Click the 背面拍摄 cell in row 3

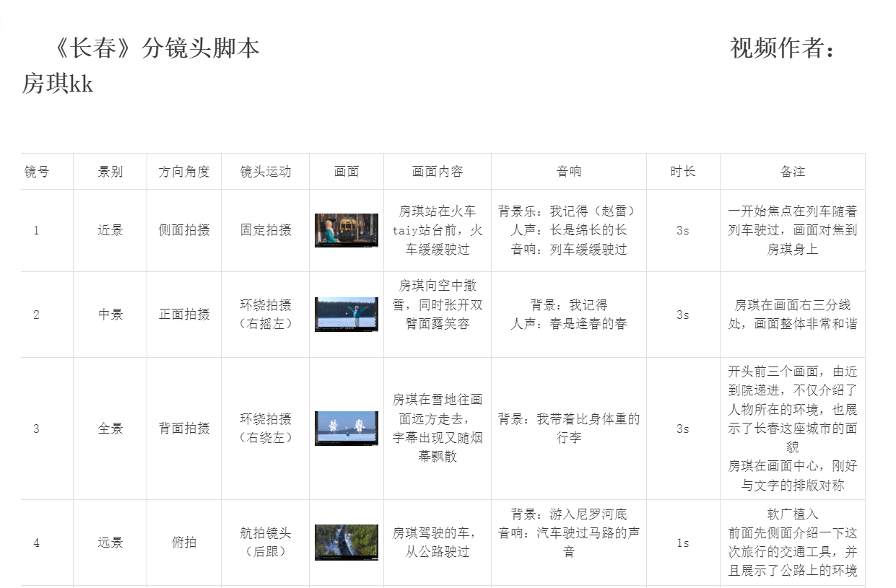[184, 429]
